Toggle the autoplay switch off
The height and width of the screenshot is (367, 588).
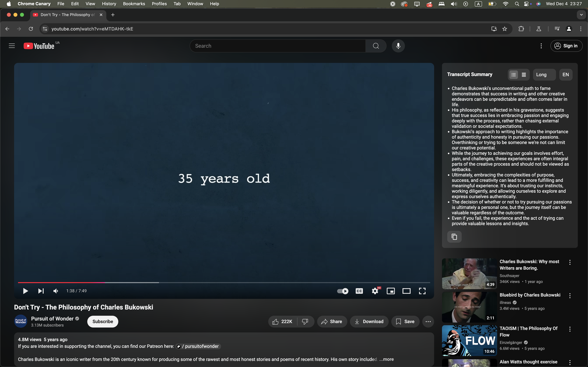click(343, 291)
